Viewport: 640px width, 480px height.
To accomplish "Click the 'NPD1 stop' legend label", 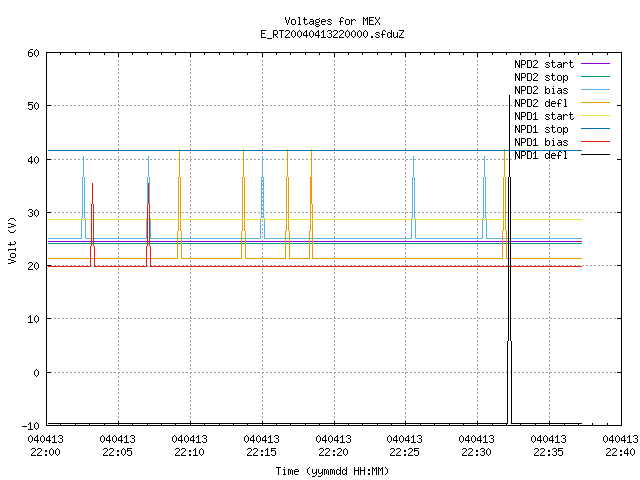I will point(541,129).
